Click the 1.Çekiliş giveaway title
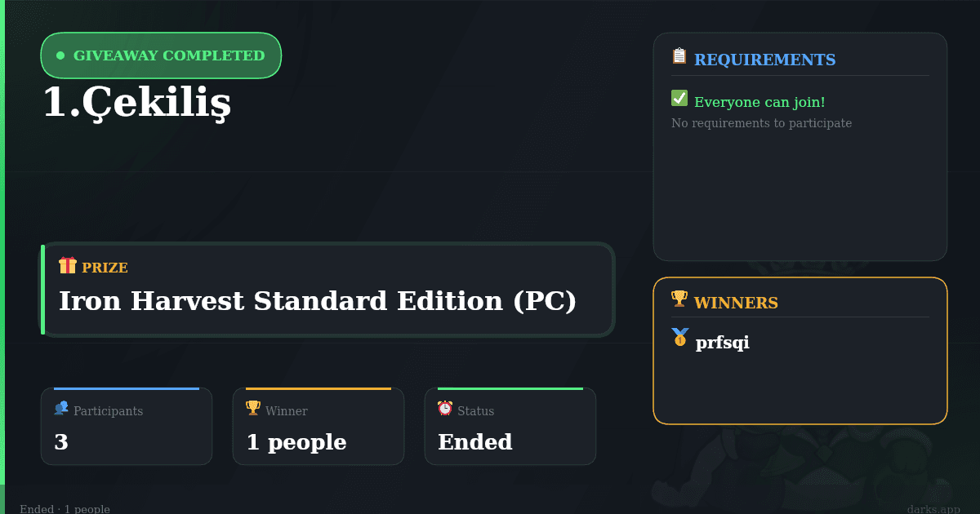This screenshot has height=514, width=980. 136,103
